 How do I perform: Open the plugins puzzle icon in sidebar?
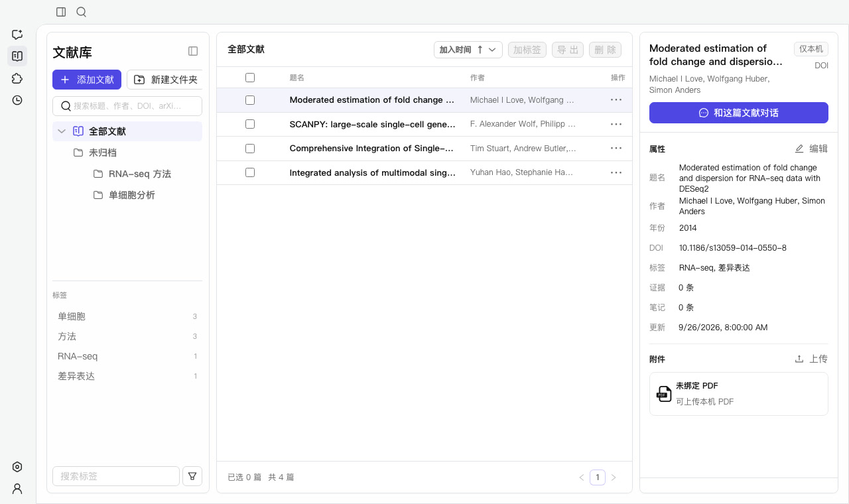point(17,78)
